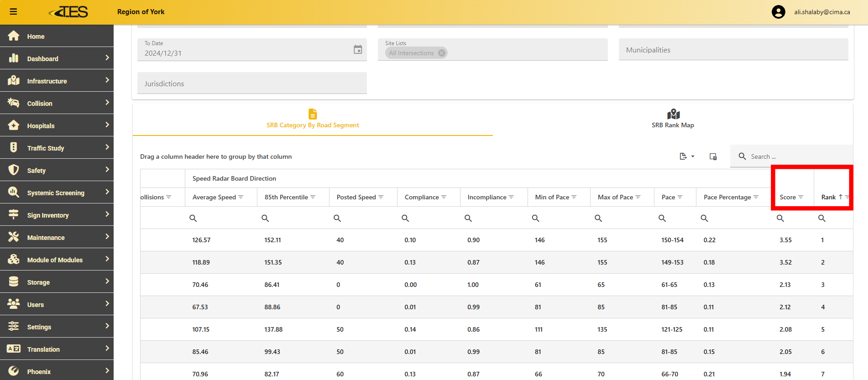
Task: Click the Score column filter icon
Action: pyautogui.click(x=800, y=197)
